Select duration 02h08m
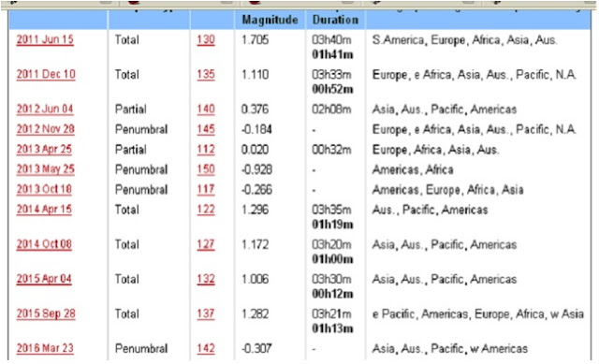 pos(331,109)
